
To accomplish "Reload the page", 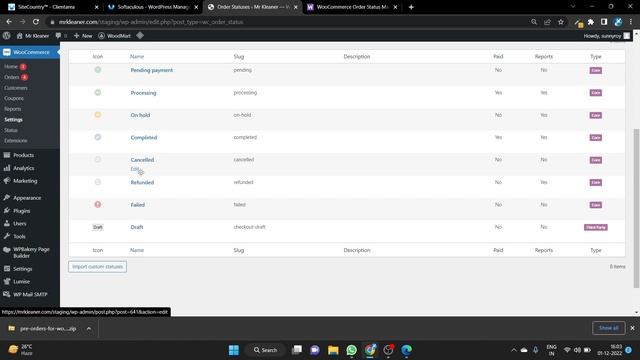I will pyautogui.click(x=36, y=22).
